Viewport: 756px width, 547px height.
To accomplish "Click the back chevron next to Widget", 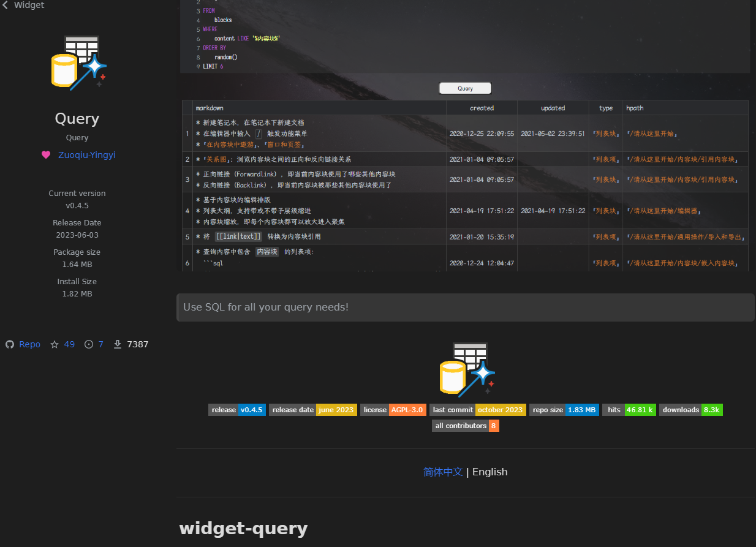I will coord(6,5).
